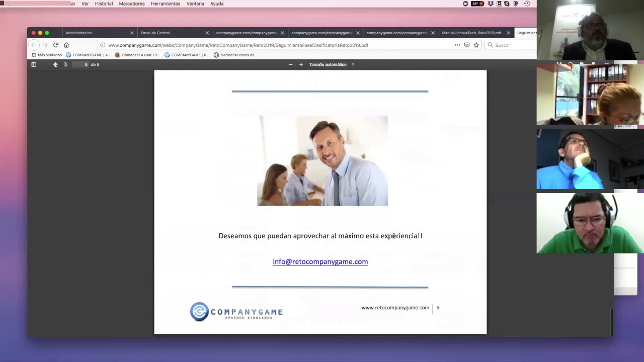
Task: Go to next PDF page arrow
Action: tap(65, 64)
